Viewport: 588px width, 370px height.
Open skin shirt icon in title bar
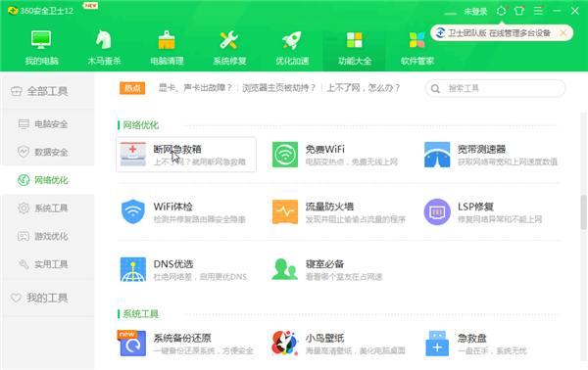tap(519, 11)
